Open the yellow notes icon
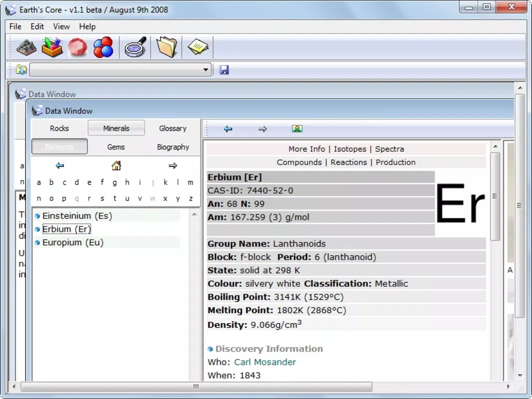This screenshot has width=532, height=399. 198,47
